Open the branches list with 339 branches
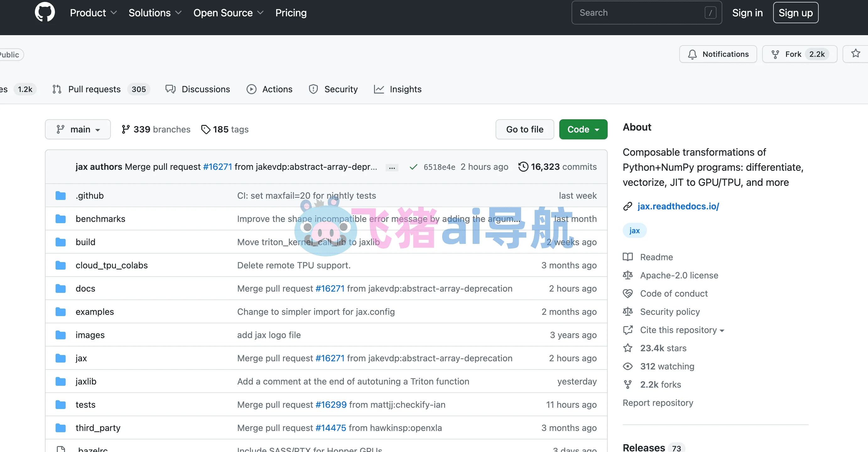Image resolution: width=868 pixels, height=452 pixels. click(x=156, y=129)
